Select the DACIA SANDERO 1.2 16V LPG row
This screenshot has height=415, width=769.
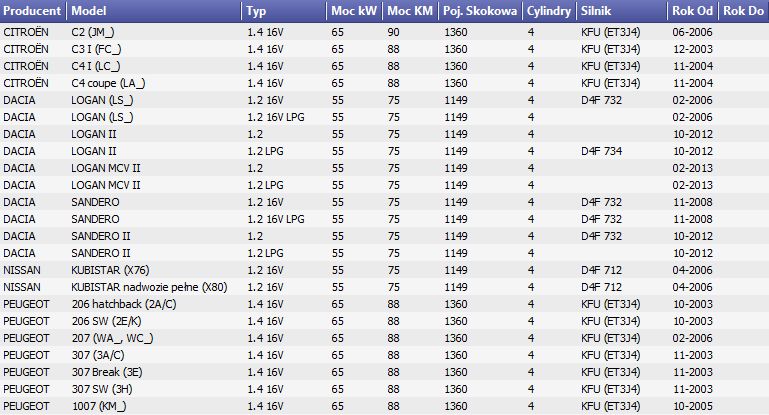point(384,219)
